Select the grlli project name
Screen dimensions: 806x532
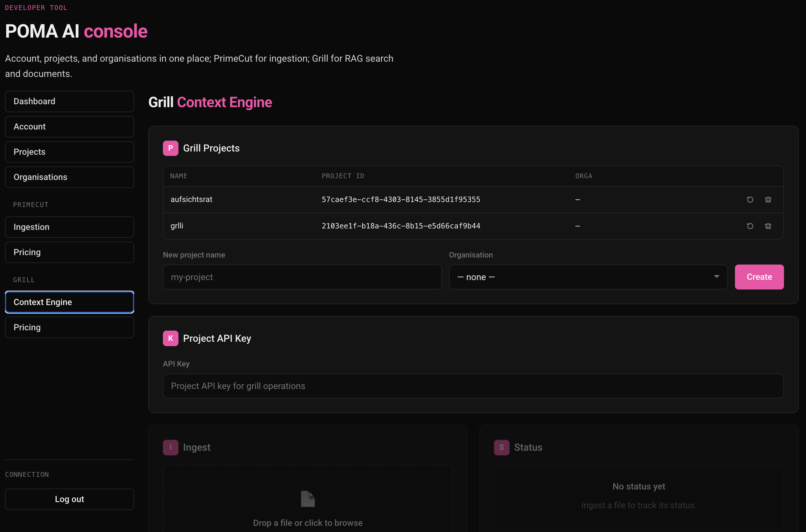(177, 226)
